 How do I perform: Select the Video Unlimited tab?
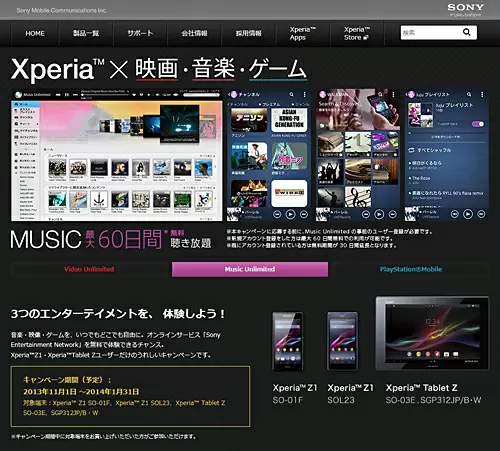89,269
